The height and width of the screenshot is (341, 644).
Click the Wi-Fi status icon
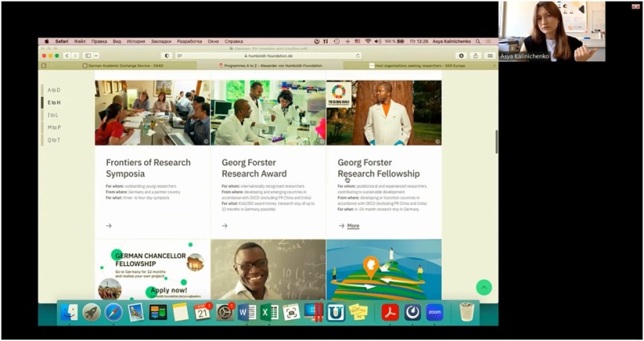(x=368, y=41)
